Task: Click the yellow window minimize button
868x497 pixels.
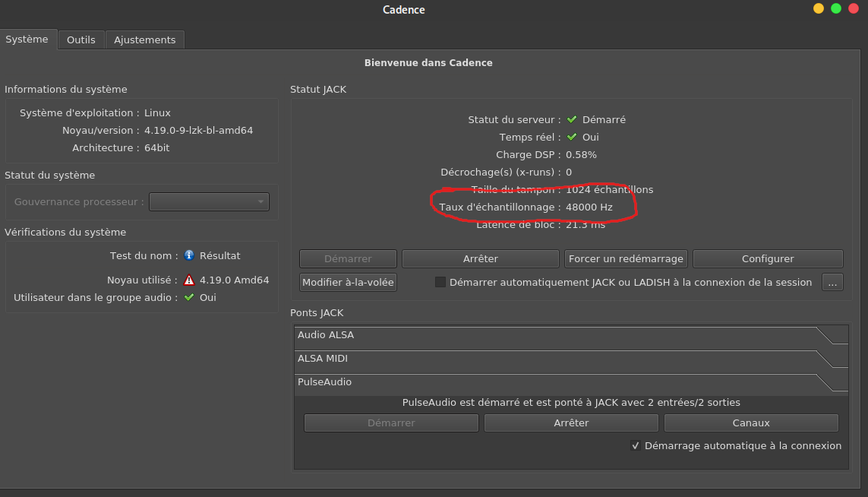Action: pos(818,8)
